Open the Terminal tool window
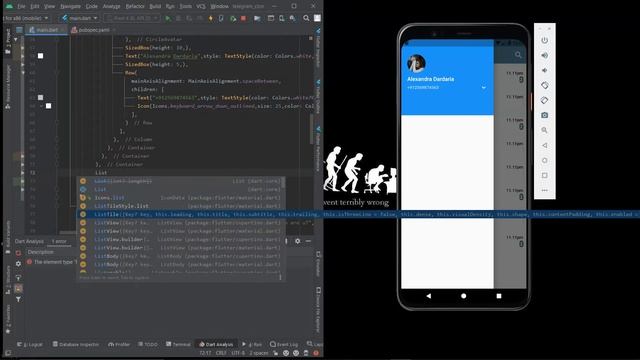 (178, 344)
